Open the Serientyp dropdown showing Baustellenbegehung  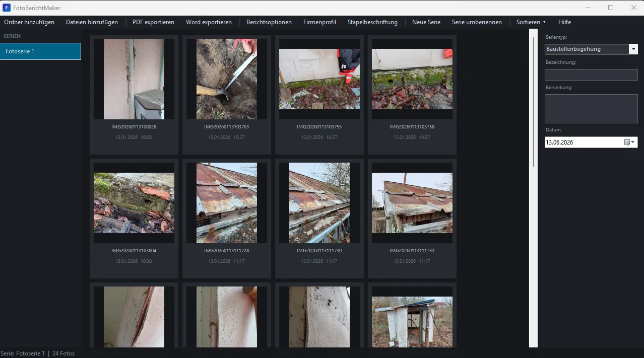(591, 49)
